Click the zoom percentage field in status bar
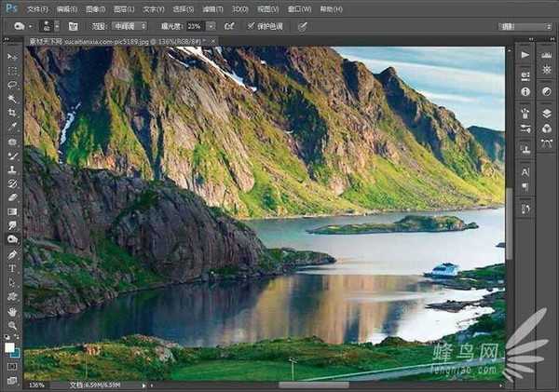 [37, 384]
